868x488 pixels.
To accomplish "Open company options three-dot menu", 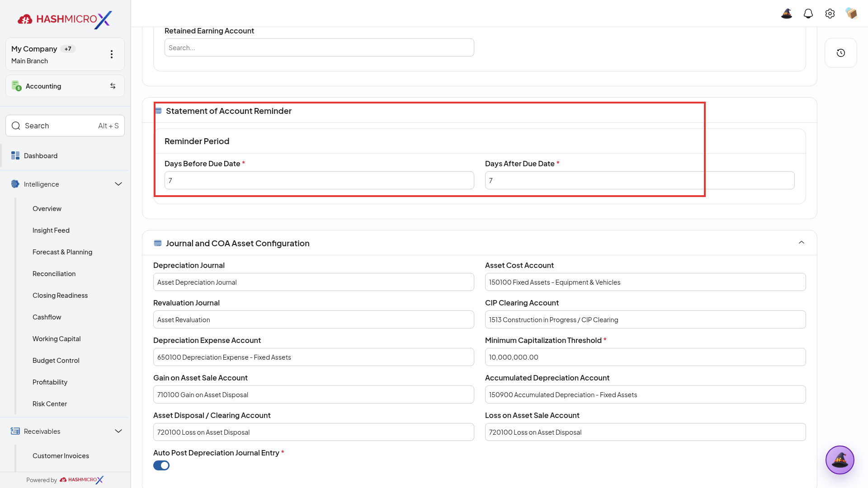I will (x=112, y=54).
